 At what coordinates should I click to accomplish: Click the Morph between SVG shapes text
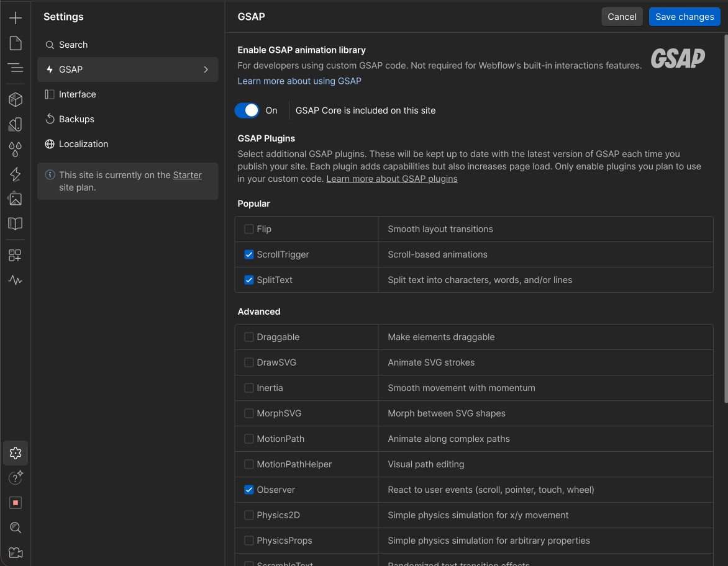(446, 413)
